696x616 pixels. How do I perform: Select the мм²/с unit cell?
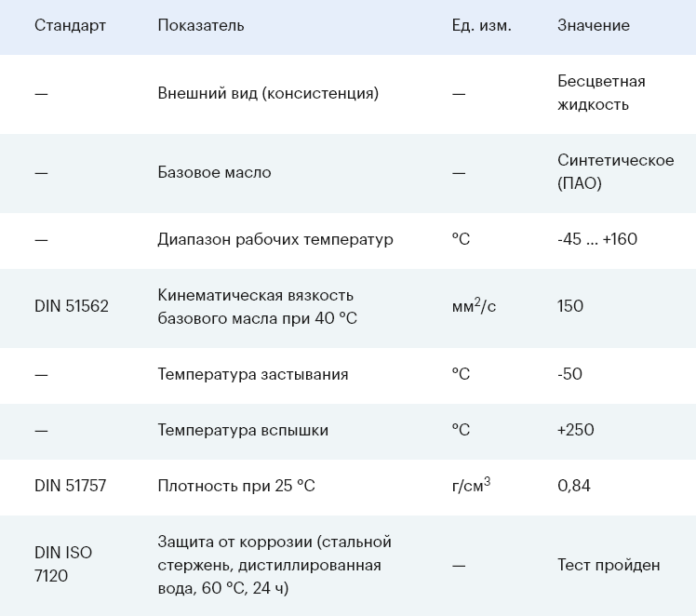(474, 305)
